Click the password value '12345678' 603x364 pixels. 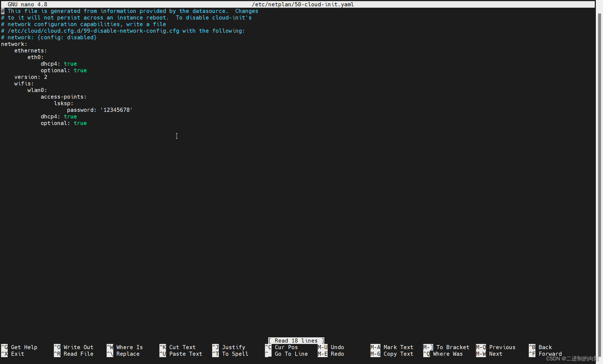click(x=117, y=110)
